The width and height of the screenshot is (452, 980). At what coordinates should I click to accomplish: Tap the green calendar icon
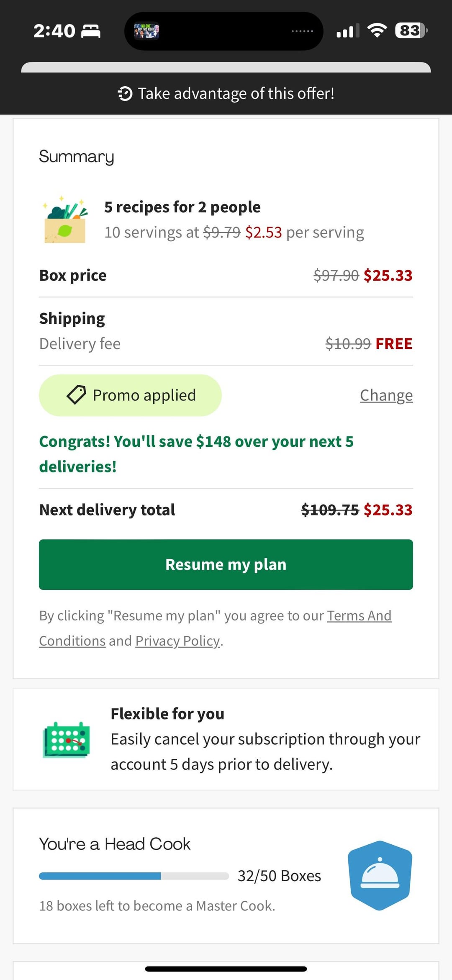tap(66, 740)
